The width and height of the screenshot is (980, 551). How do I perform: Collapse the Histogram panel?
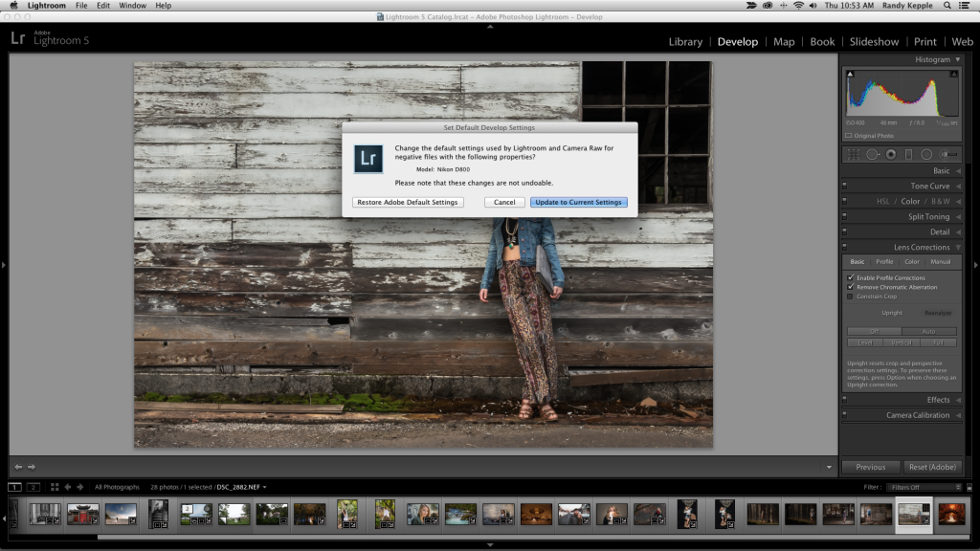point(957,59)
